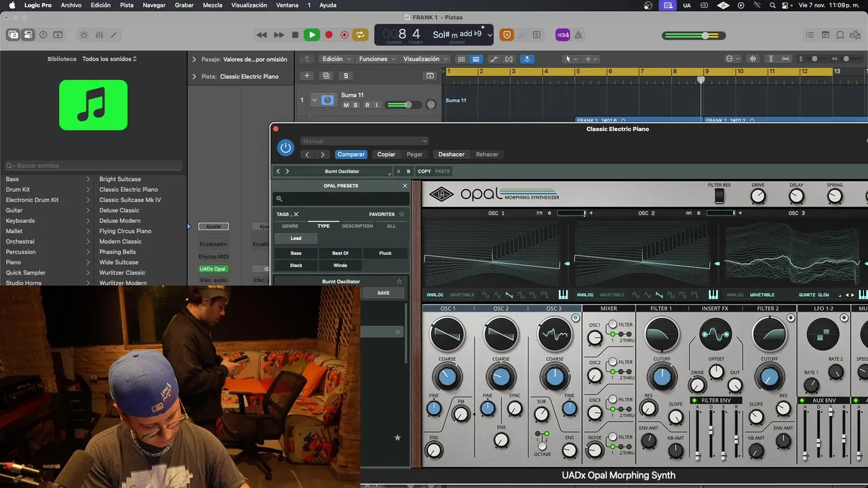
Task: Record-enable the Suma 11 track
Action: (367, 105)
